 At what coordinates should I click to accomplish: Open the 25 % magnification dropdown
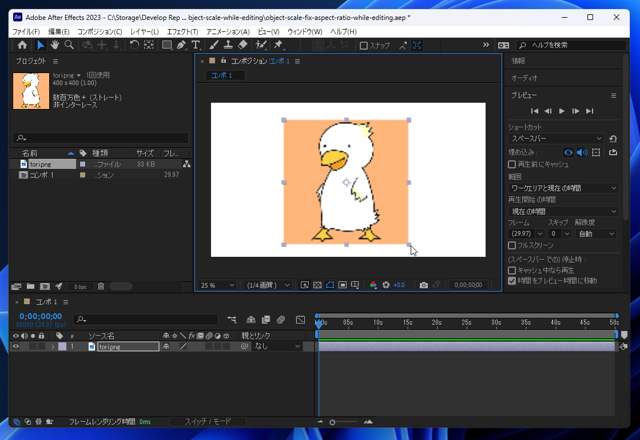[x=217, y=285]
